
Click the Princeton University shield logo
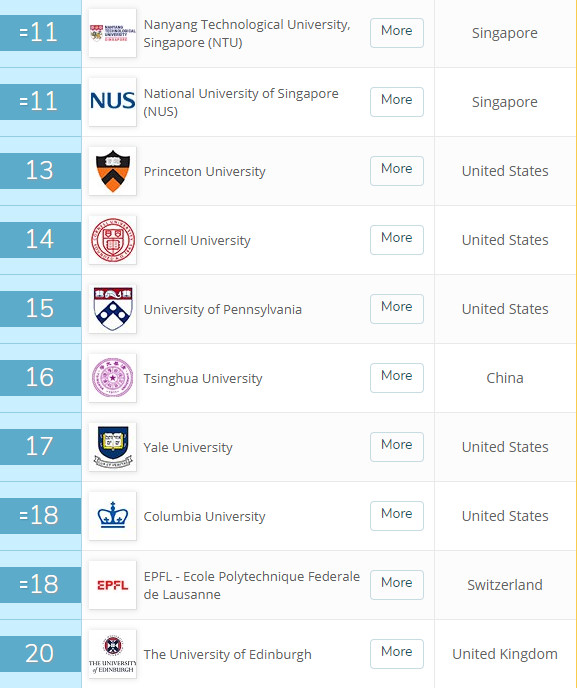click(x=112, y=171)
